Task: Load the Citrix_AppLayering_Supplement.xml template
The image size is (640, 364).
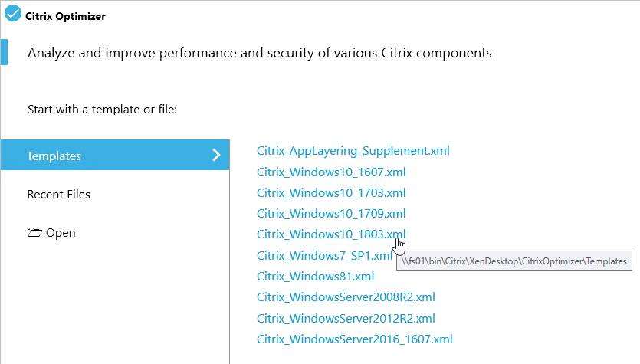Action: 353,151
